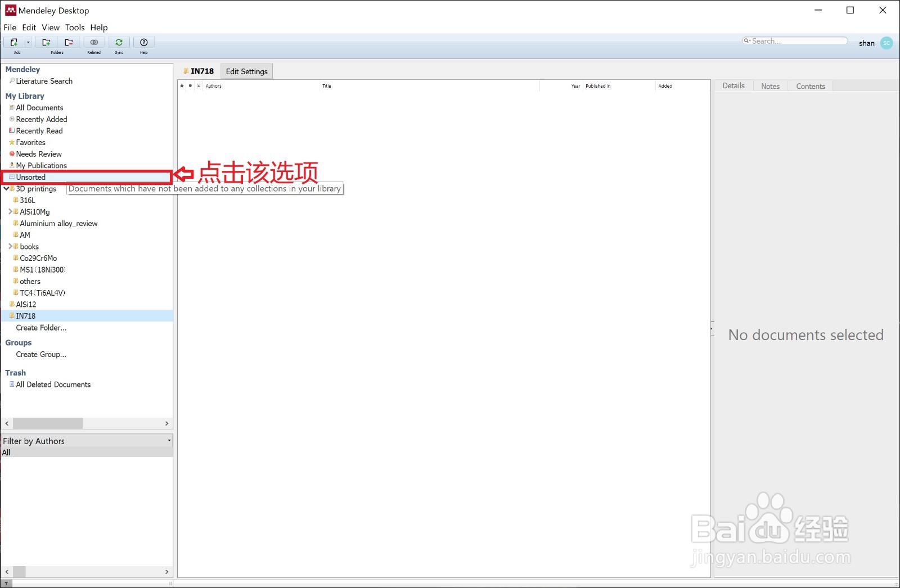
Task: Click the Edit Settings button
Action: click(246, 71)
